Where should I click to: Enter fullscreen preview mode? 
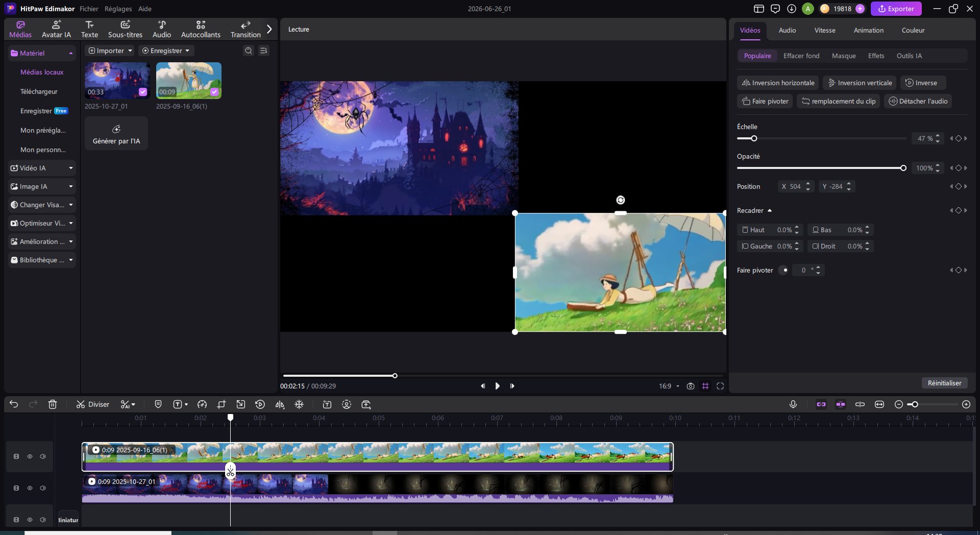coord(720,386)
